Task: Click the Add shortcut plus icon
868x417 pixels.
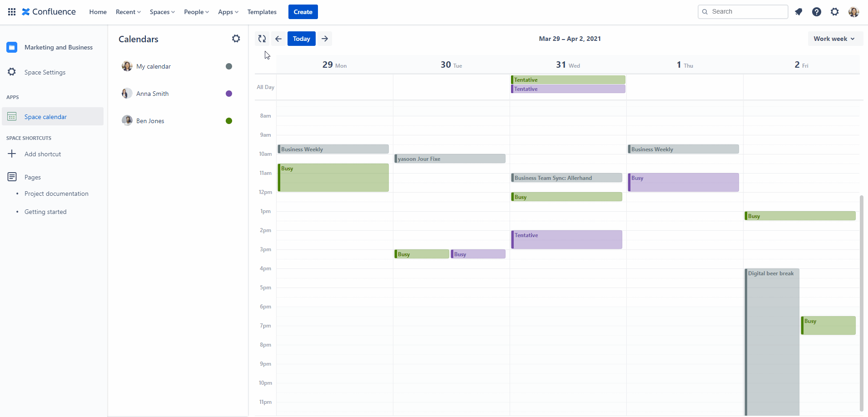Action: (12, 154)
